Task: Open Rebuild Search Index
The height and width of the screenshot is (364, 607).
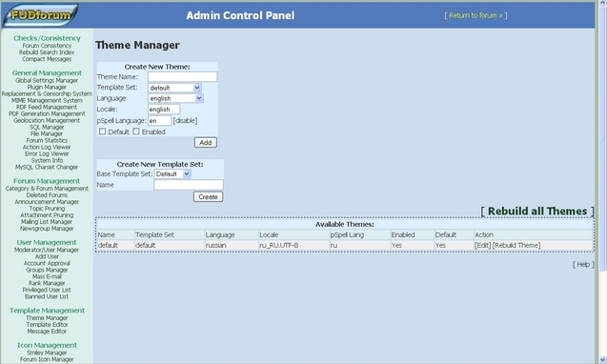Action: tap(47, 52)
